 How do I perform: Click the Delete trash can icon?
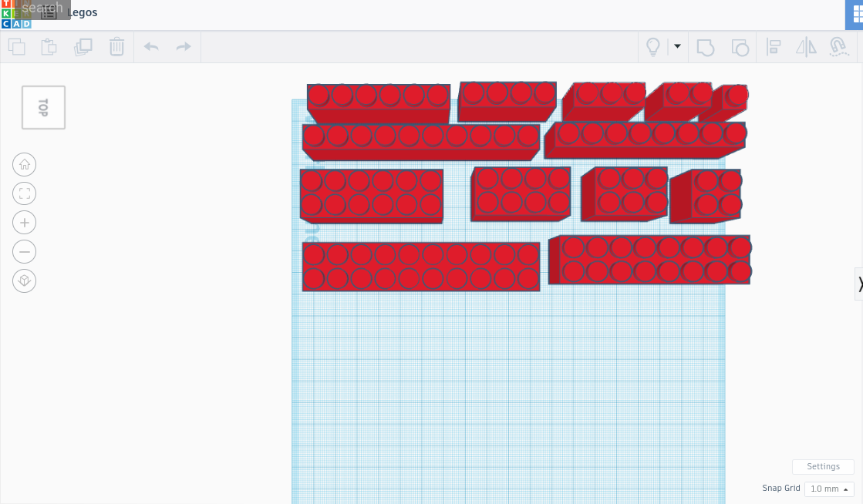click(x=116, y=47)
